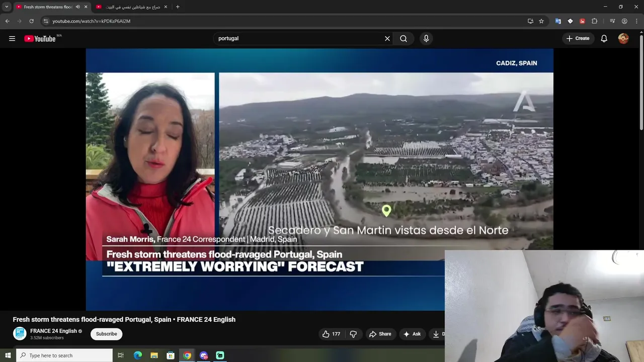Screen dimensions: 644x362
Task: Open the YouTube guide hamburger menu
Action: click(x=12, y=39)
